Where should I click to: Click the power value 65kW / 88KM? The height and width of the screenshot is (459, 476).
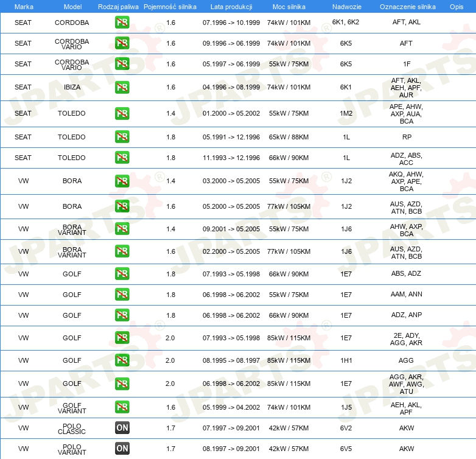(289, 137)
